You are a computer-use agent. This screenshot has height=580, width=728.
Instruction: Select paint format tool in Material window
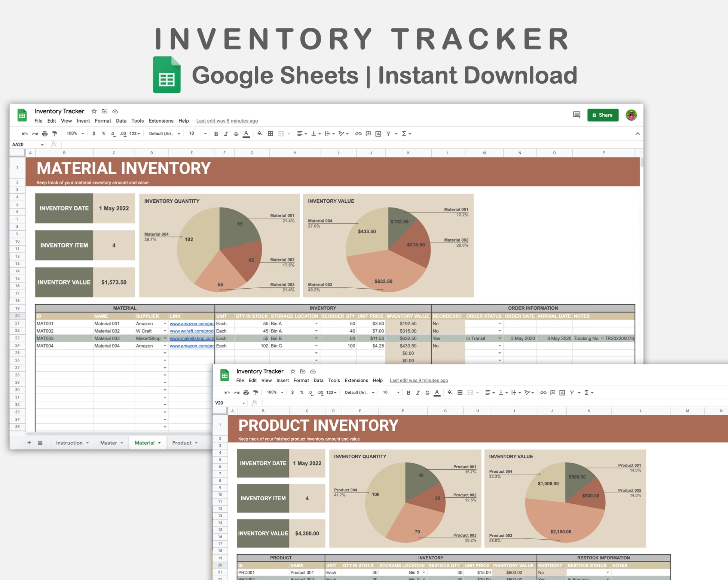coord(55,134)
